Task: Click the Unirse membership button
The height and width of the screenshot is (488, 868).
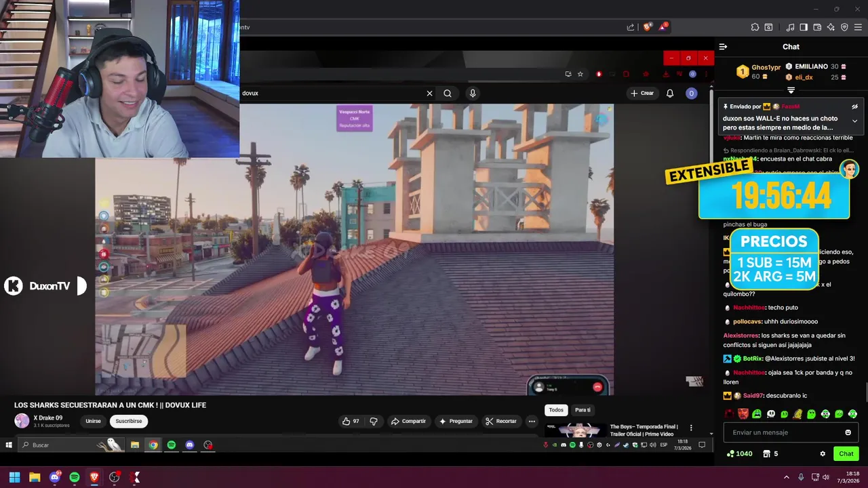Action: pyautogui.click(x=93, y=422)
